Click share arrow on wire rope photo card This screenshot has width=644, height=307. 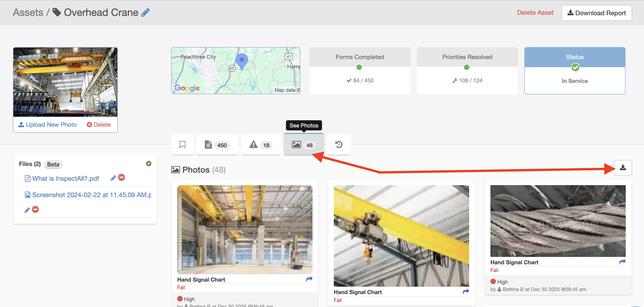click(622, 262)
